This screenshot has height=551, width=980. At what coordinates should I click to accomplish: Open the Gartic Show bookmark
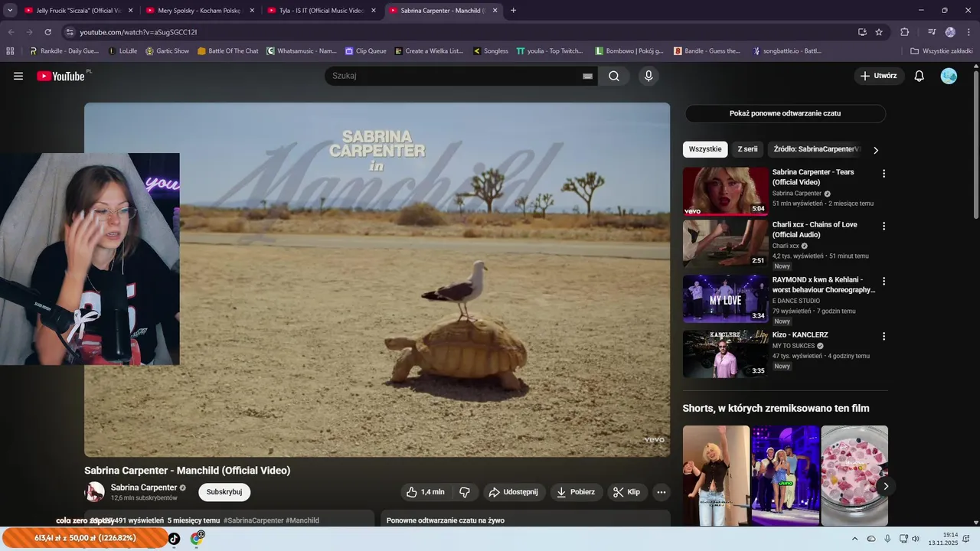(x=167, y=51)
